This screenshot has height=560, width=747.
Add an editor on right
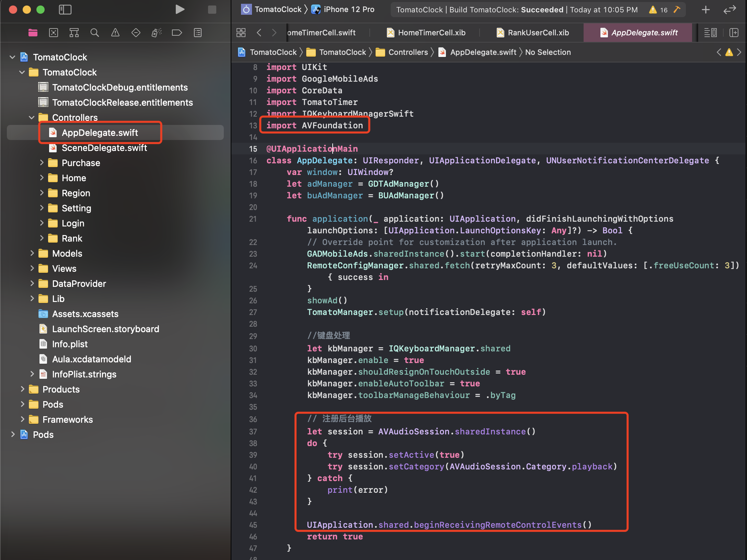(x=734, y=33)
